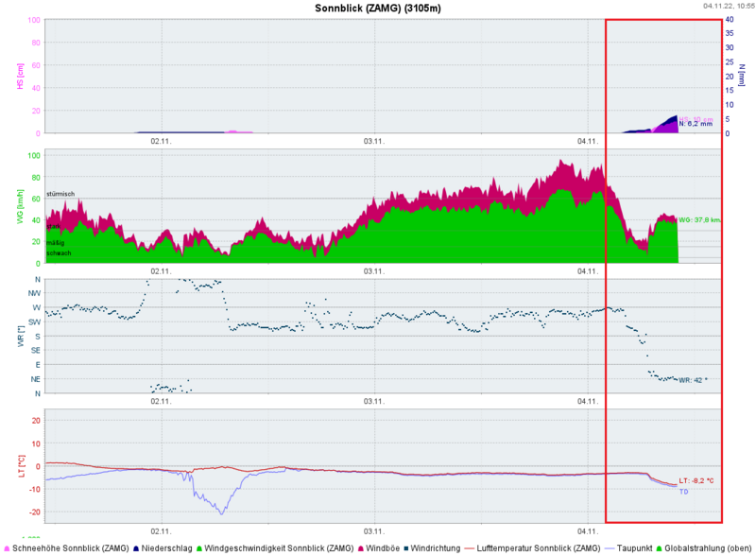The width and height of the screenshot is (756, 556).
Task: Click the green Windgeschwindigkeit legend marker
Action: [x=199, y=548]
